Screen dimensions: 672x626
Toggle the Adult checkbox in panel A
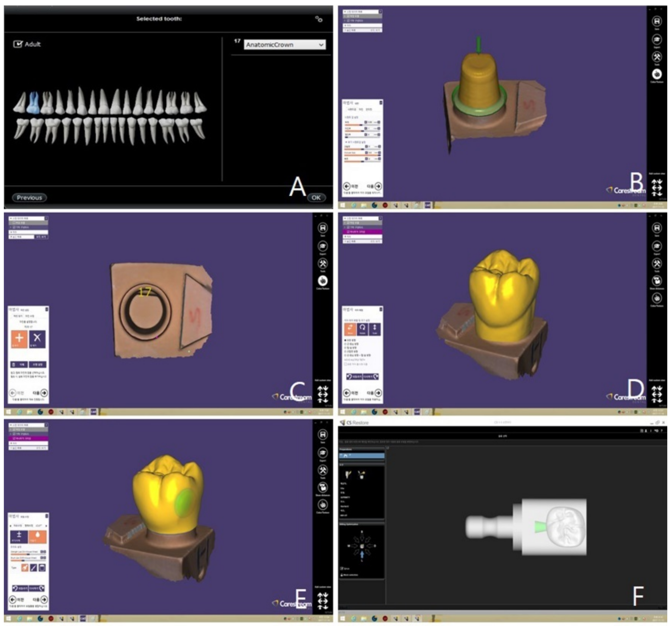tap(17, 44)
